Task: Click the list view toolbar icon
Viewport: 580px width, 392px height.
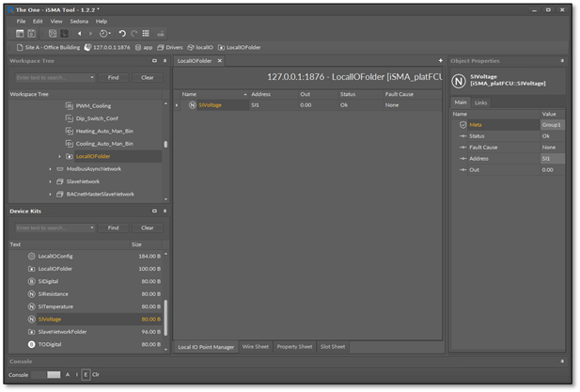Action: (x=146, y=34)
